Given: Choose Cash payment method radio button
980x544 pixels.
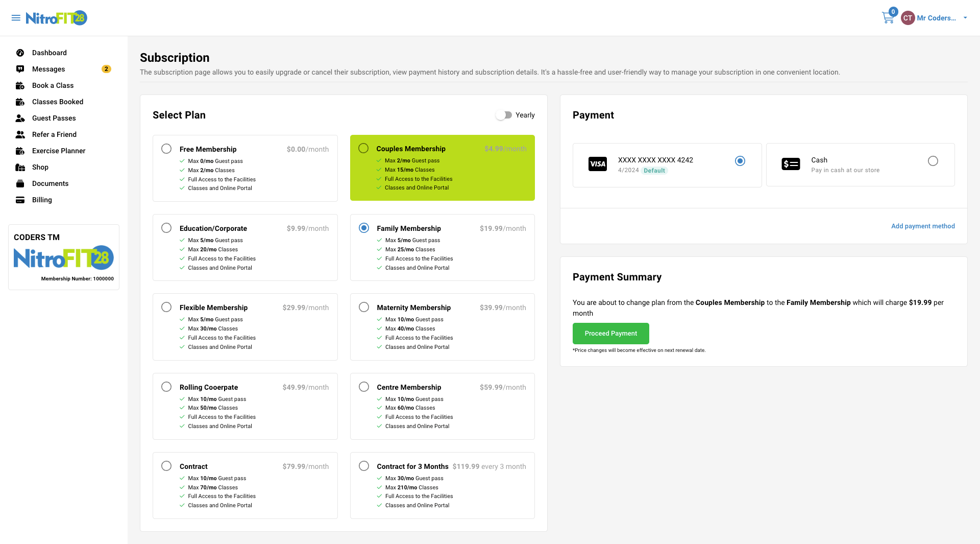Looking at the screenshot, I should [933, 161].
